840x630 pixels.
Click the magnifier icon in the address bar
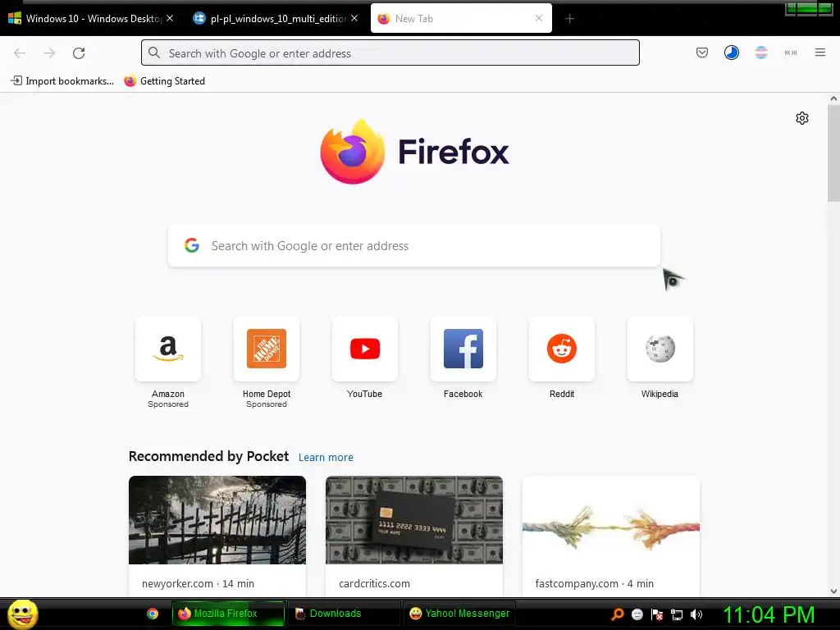click(x=154, y=52)
